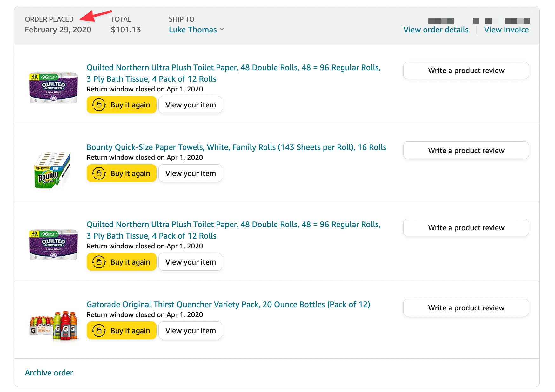Click the reorder icon beside first Quilted Northern Buy it again
555x392 pixels.
pyautogui.click(x=99, y=105)
